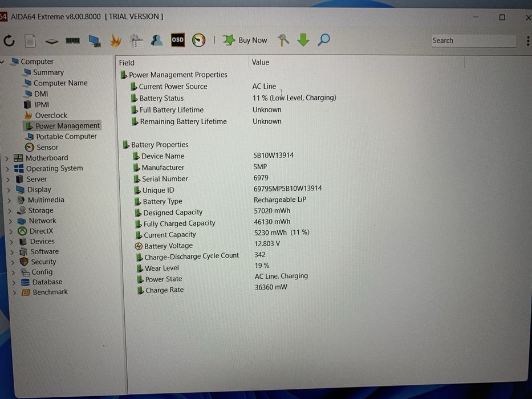Viewport: 532px width, 399px height.
Task: Click the user account toolbar icon
Action: (x=156, y=40)
